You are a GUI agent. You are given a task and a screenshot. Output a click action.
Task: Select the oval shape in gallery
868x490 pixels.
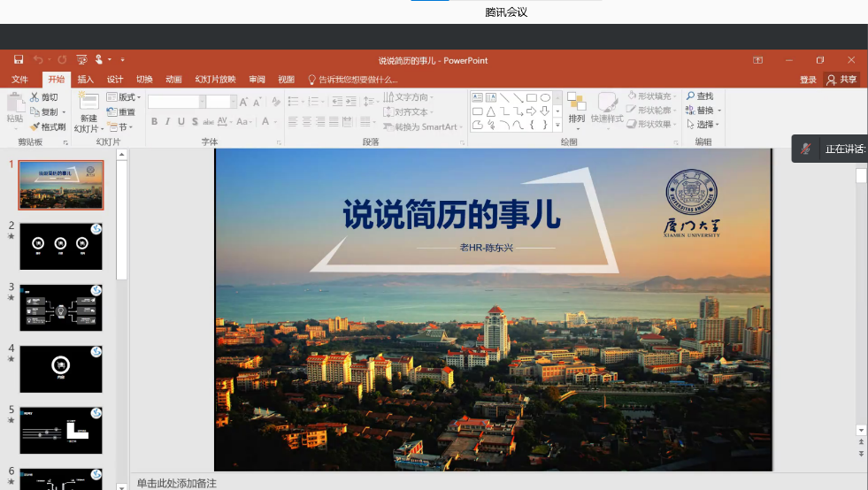(x=545, y=97)
